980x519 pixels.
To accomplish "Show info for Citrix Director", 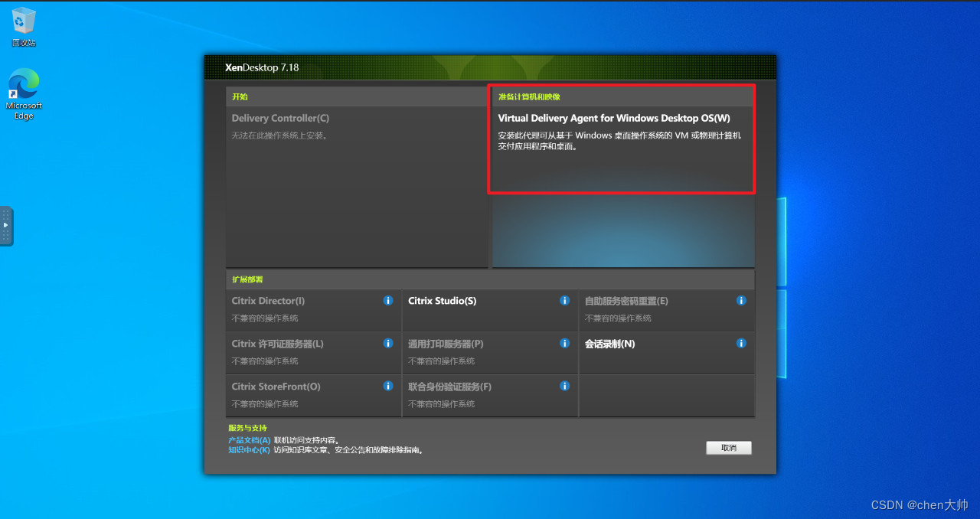I will 388,301.
